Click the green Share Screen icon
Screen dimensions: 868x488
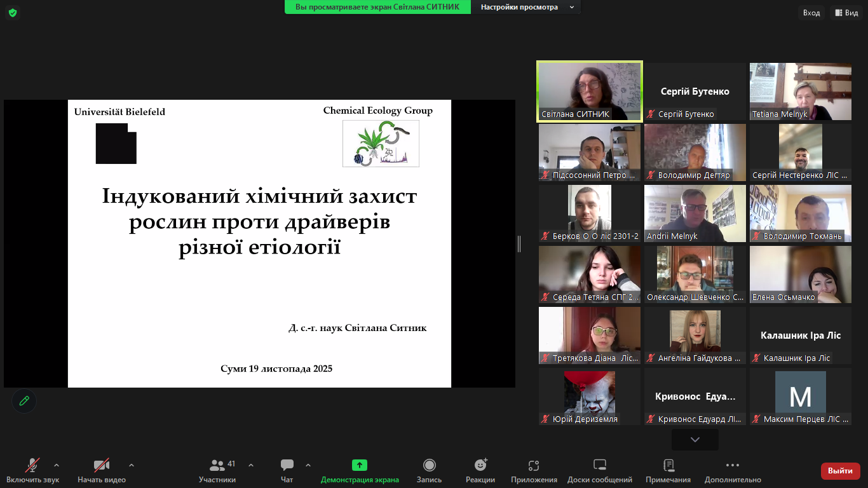(360, 466)
